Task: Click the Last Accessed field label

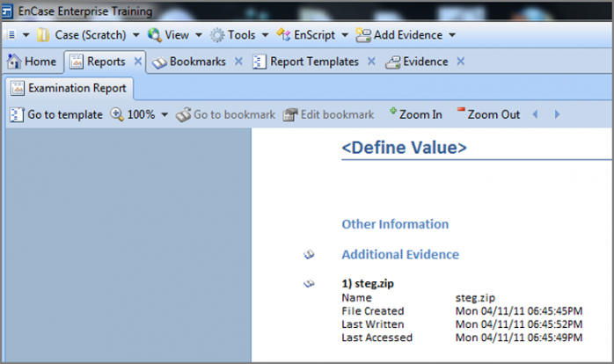Action: click(x=377, y=338)
